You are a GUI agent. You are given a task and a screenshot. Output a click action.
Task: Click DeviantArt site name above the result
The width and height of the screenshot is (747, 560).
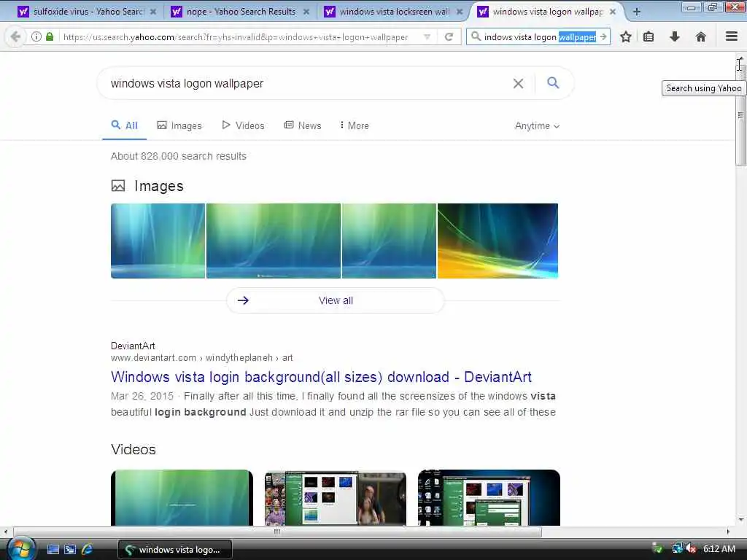click(x=133, y=346)
